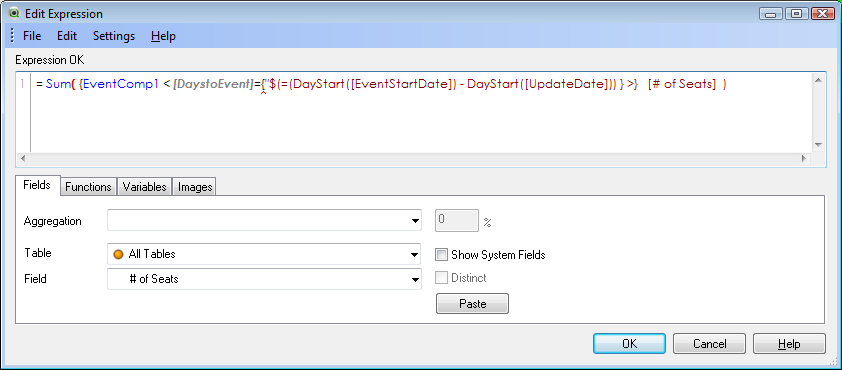Switch to the Variables tab
The image size is (842, 370).
(144, 187)
